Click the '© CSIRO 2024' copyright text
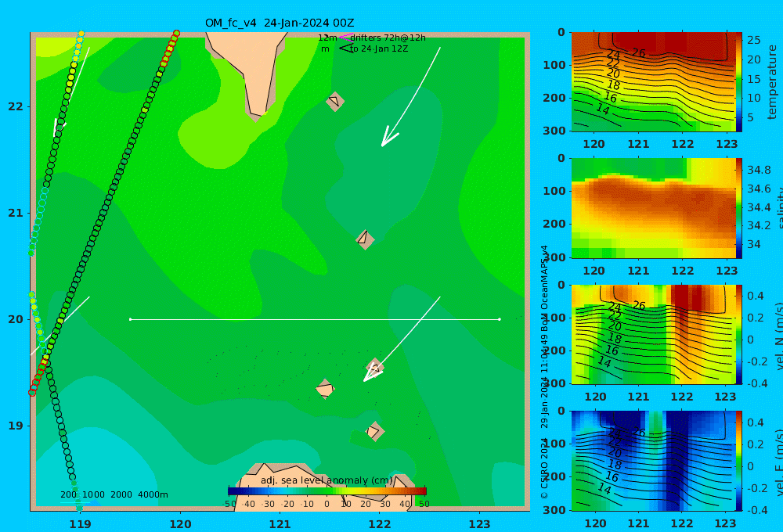The width and height of the screenshot is (783, 532). click(544, 469)
